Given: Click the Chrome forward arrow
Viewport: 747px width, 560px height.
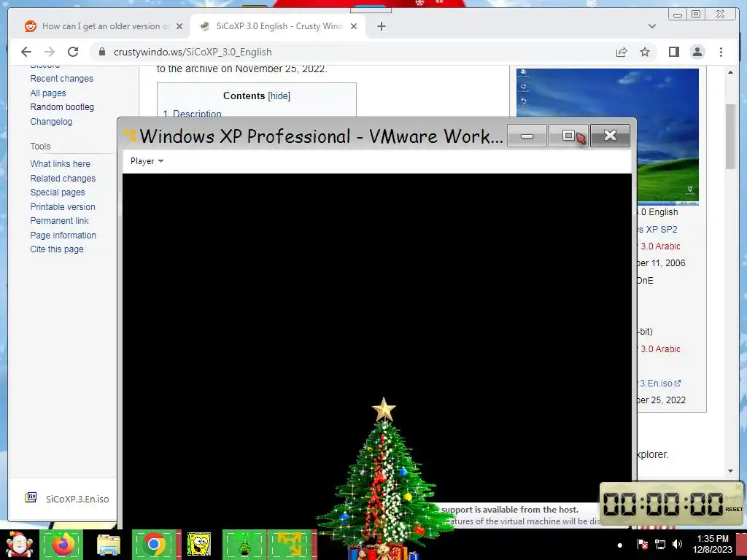Looking at the screenshot, I should coord(50,52).
